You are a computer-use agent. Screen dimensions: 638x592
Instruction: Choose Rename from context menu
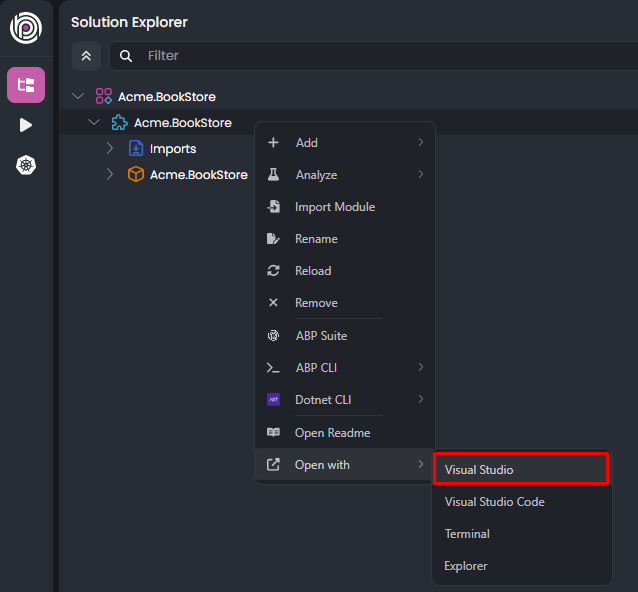point(345,239)
